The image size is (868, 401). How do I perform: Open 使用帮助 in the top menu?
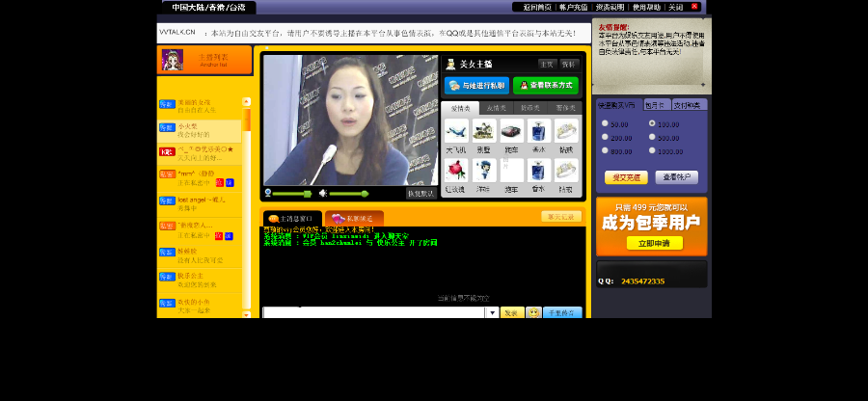[x=646, y=7]
